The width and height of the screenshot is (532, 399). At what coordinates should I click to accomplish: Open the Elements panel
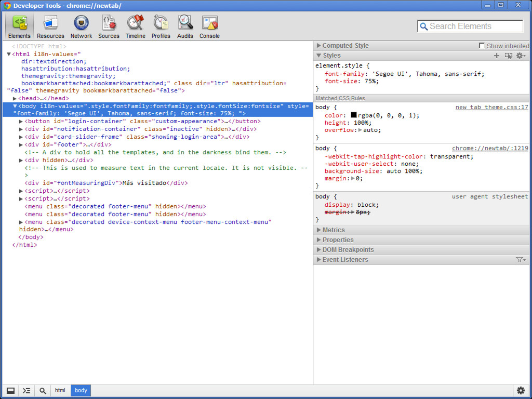point(19,27)
